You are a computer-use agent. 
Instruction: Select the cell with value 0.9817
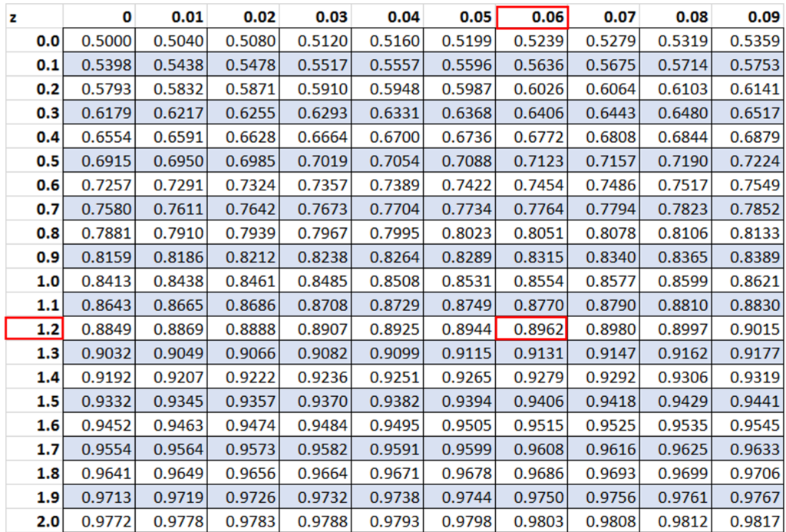tap(748, 521)
